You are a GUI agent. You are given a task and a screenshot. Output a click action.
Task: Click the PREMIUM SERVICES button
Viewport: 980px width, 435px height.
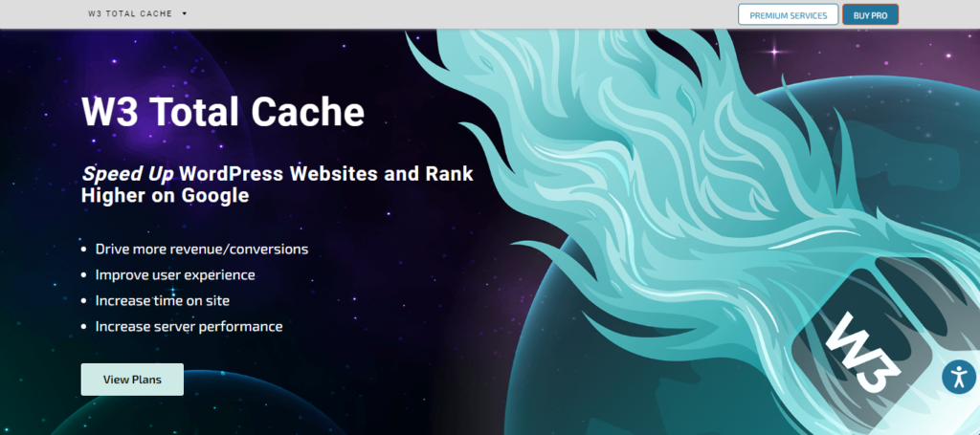point(788,15)
